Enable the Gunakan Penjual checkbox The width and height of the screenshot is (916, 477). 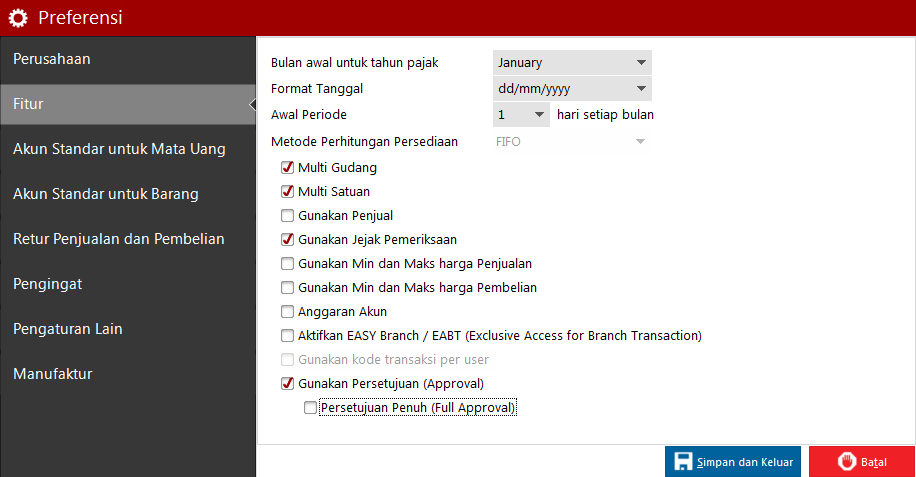click(x=288, y=216)
